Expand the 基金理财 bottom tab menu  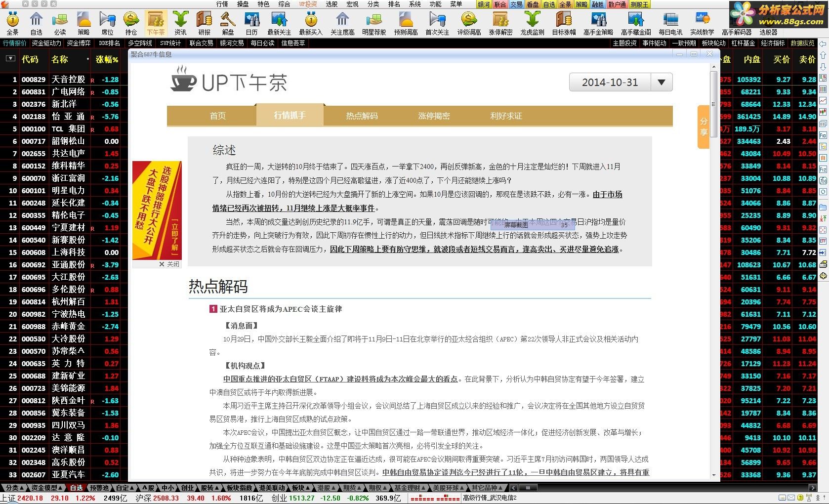click(409, 488)
